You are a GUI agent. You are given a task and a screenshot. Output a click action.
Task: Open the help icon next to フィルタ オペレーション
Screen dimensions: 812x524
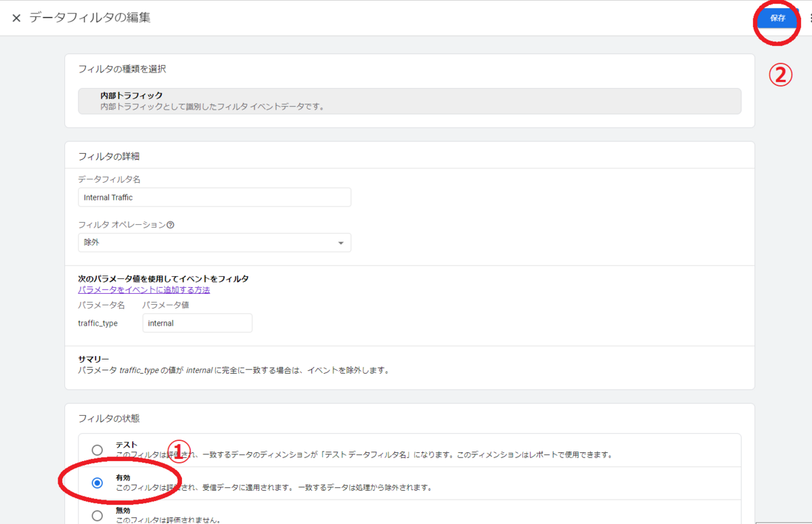click(x=170, y=225)
